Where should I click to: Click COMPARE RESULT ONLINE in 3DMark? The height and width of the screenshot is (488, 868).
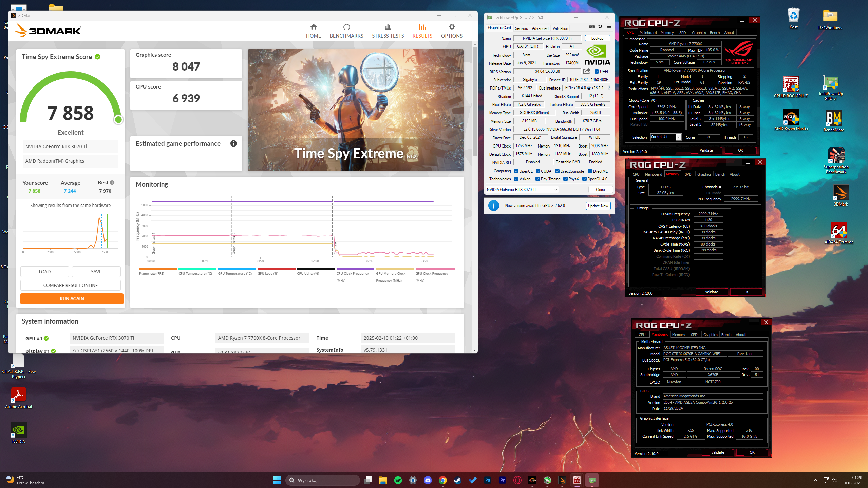[x=71, y=285]
